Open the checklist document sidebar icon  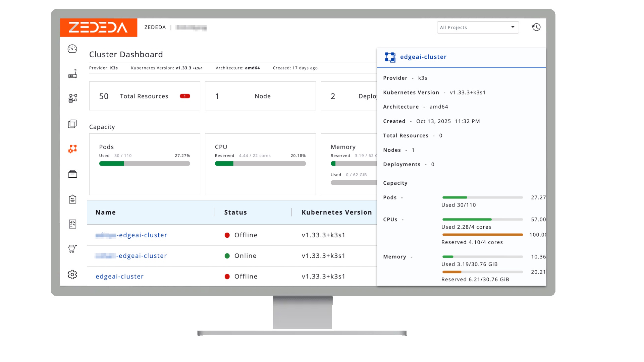tap(72, 224)
